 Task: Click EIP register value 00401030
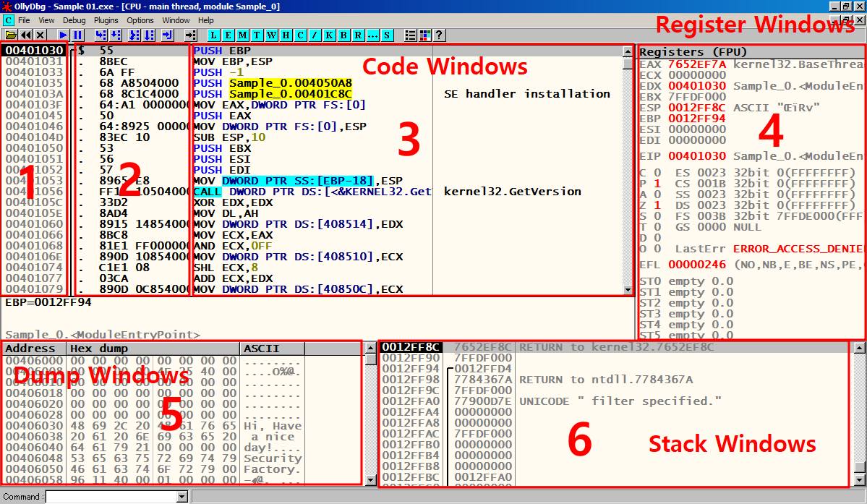pos(696,156)
